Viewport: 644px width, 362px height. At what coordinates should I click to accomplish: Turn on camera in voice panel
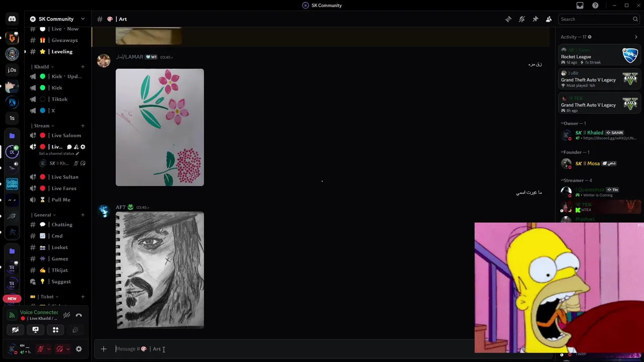click(15, 330)
